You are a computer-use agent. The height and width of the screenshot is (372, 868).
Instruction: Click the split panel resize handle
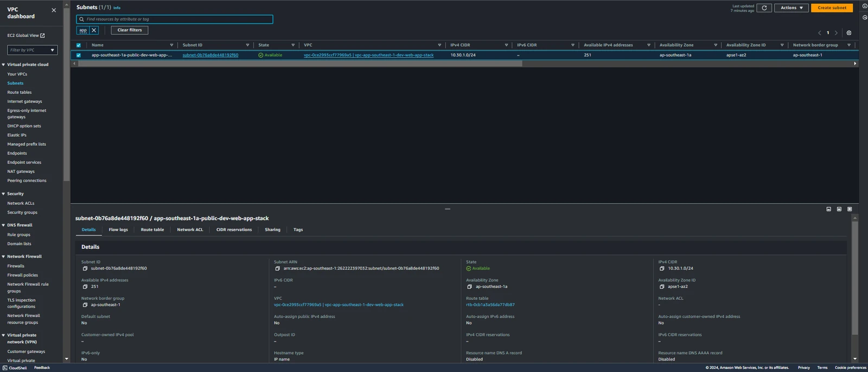pos(448,209)
